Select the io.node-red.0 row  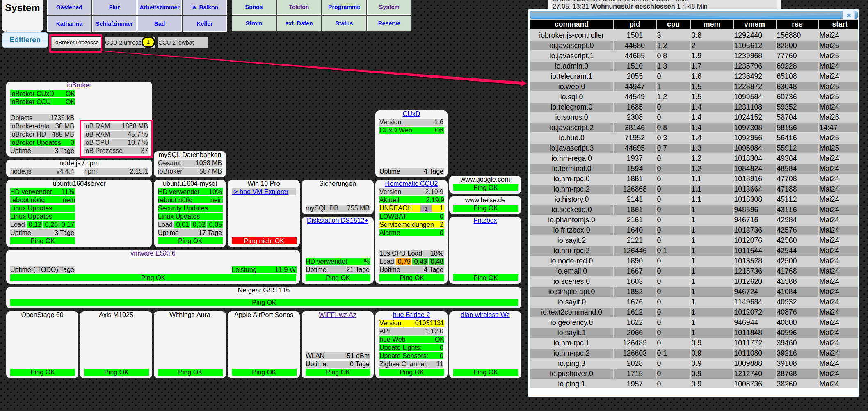point(694,261)
